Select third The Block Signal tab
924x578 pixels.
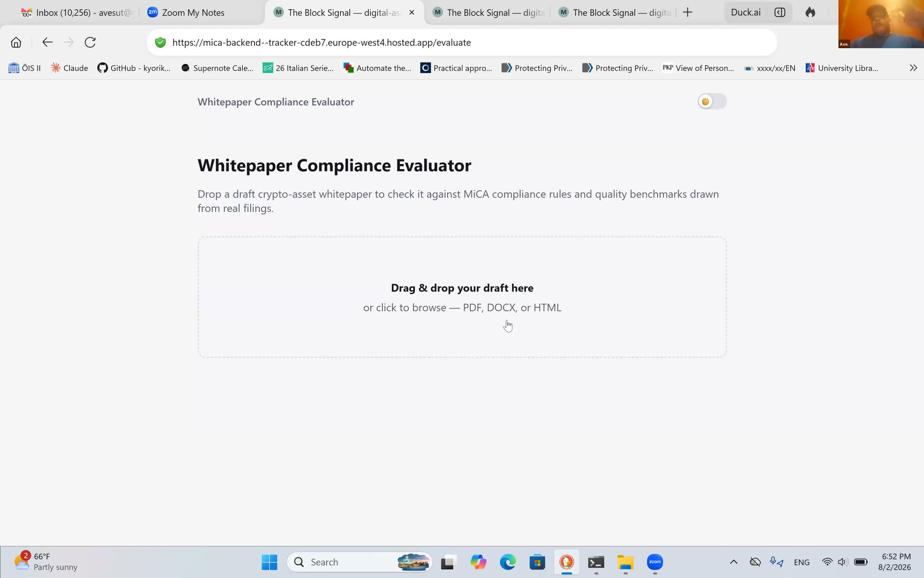click(615, 13)
